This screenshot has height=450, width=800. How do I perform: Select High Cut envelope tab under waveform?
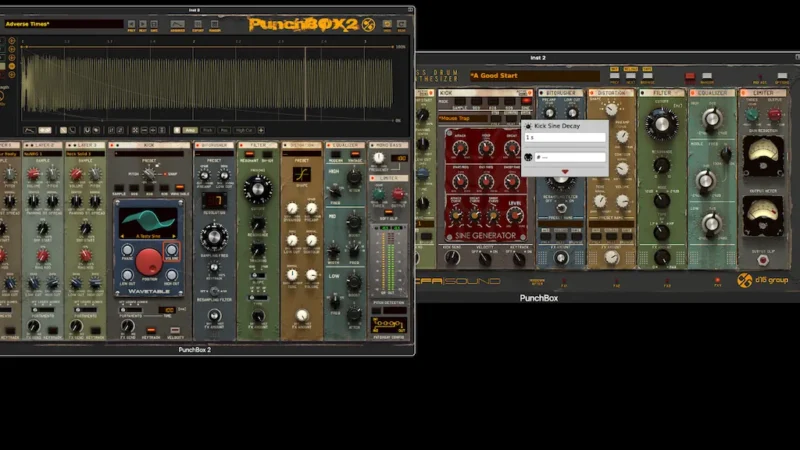[x=244, y=131]
